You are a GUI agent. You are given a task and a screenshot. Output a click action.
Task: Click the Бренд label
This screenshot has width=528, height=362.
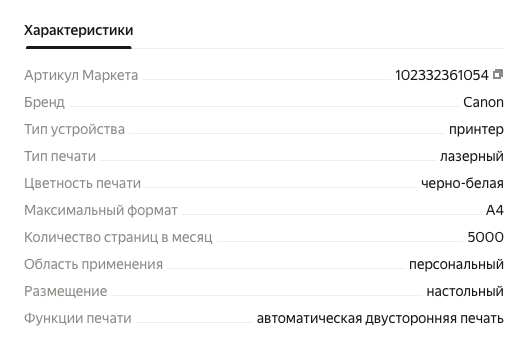pyautogui.click(x=44, y=102)
